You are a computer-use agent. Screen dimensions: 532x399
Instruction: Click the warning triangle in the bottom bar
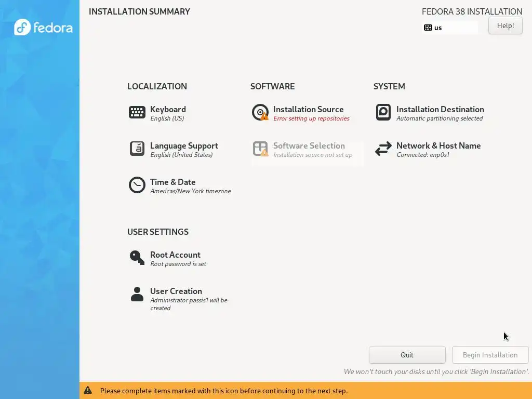pyautogui.click(x=88, y=390)
